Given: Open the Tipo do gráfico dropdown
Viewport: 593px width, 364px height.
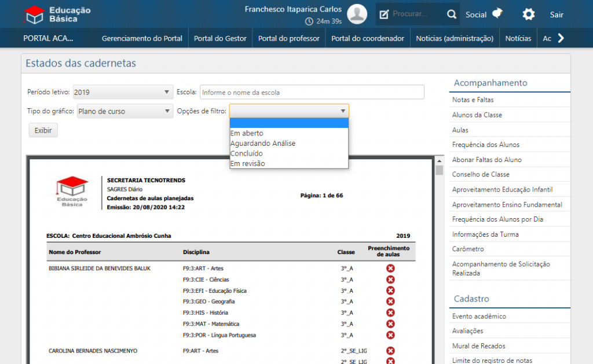Looking at the screenshot, I should [125, 111].
